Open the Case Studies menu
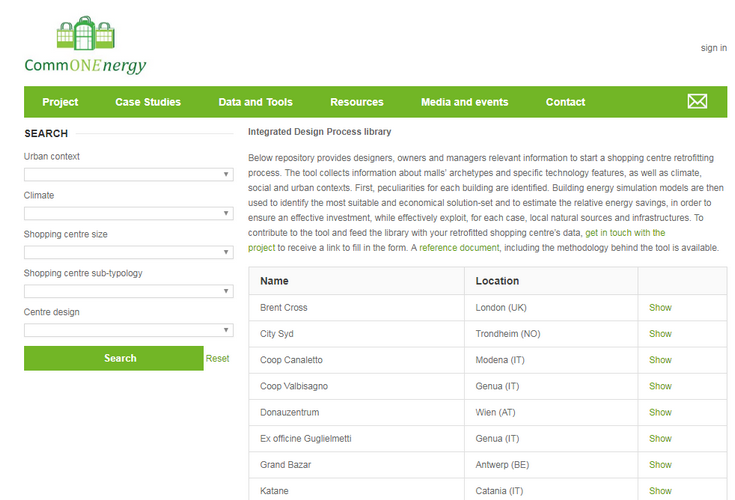 [x=148, y=102]
